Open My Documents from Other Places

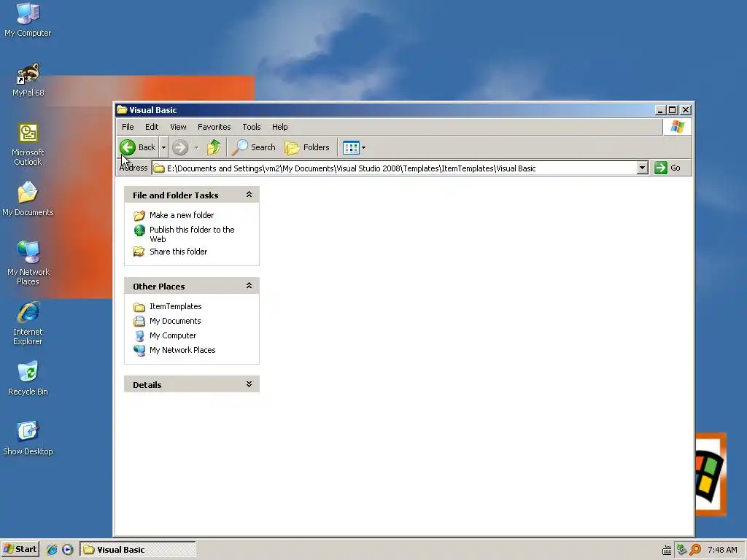pyautogui.click(x=175, y=321)
